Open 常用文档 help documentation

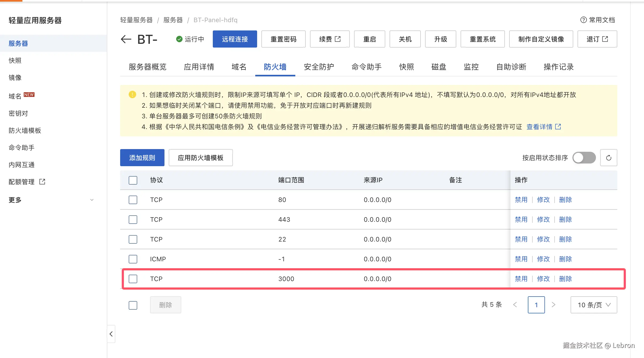point(598,20)
